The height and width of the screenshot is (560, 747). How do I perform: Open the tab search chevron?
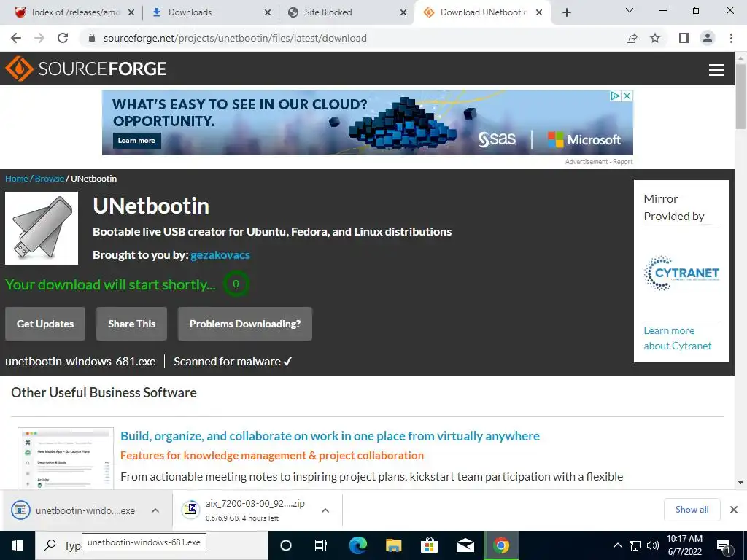click(x=630, y=10)
